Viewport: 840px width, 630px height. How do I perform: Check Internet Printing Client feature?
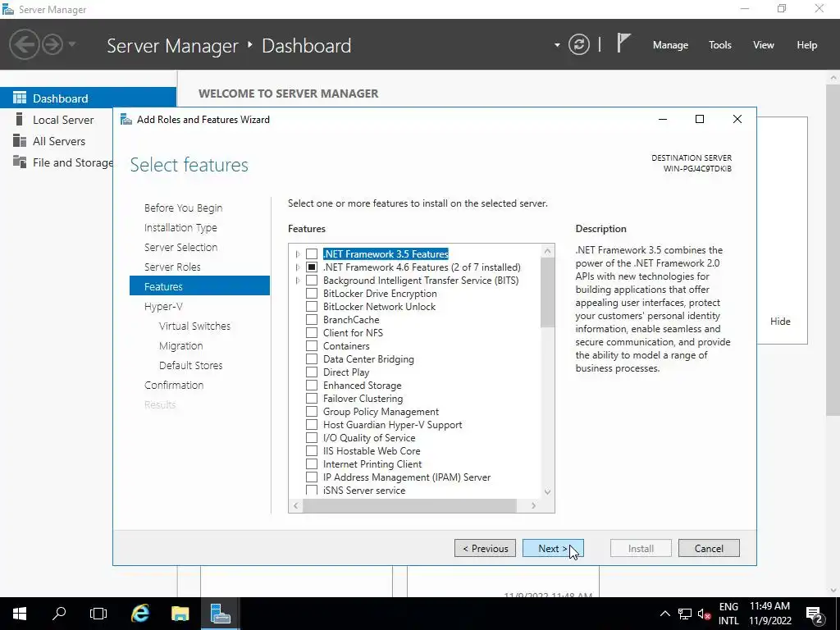[x=312, y=464]
